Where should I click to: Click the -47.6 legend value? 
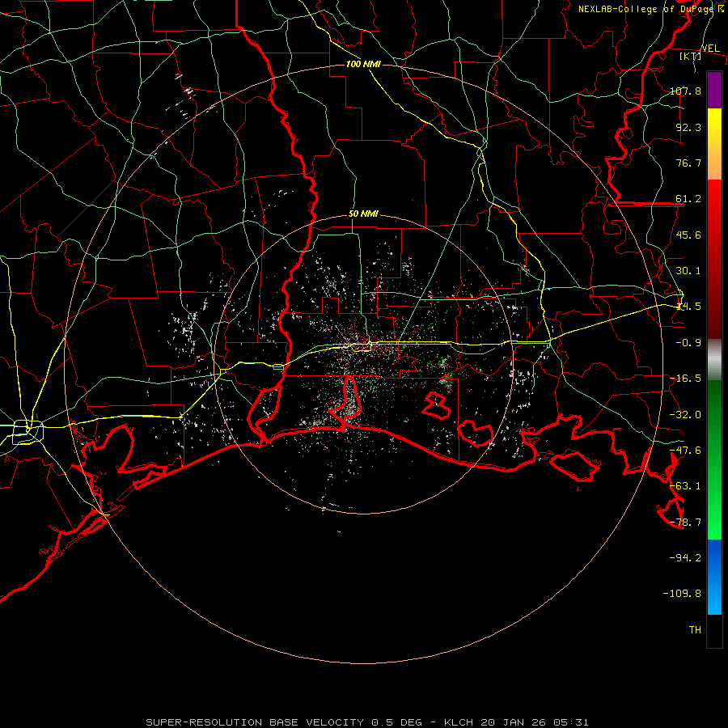click(x=685, y=451)
